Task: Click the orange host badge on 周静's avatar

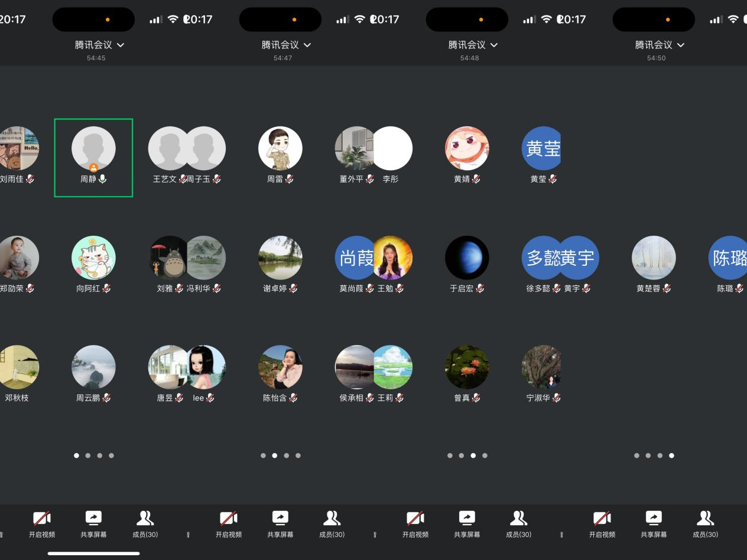Action: tap(93, 167)
